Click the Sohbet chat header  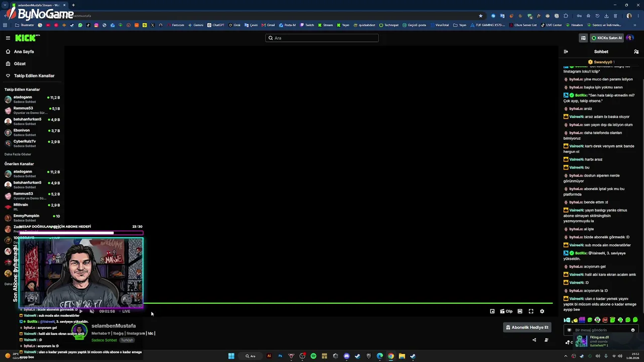(x=601, y=51)
